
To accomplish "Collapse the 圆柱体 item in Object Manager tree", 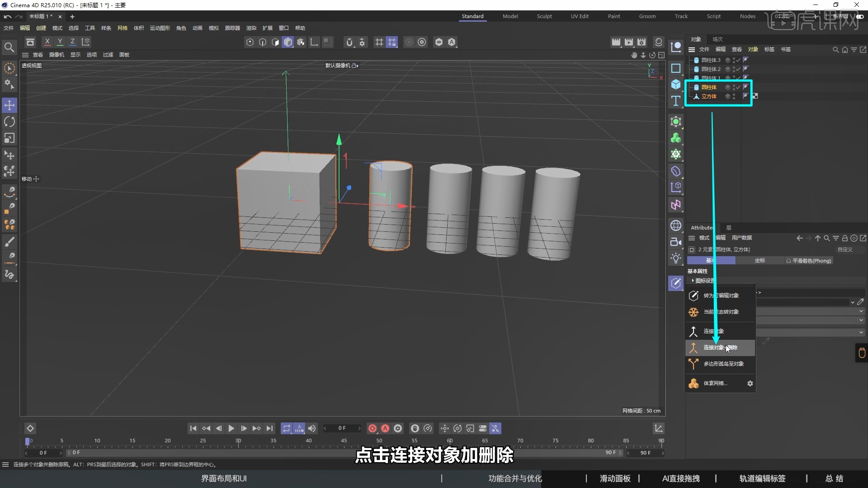I will (690, 87).
